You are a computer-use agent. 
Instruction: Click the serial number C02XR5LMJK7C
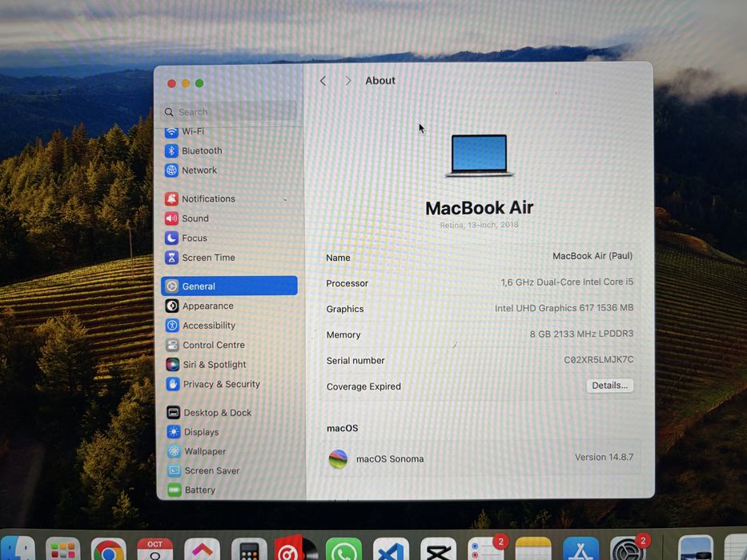tap(598, 359)
